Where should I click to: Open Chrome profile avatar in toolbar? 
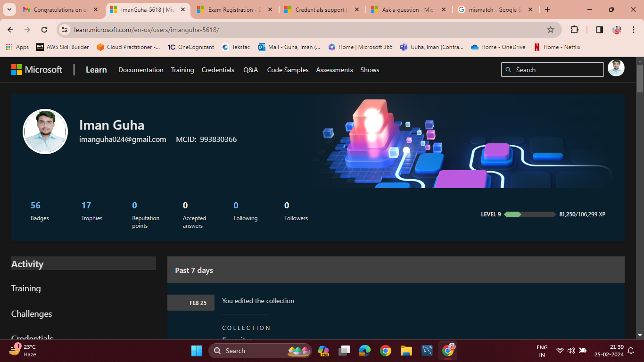[617, 30]
